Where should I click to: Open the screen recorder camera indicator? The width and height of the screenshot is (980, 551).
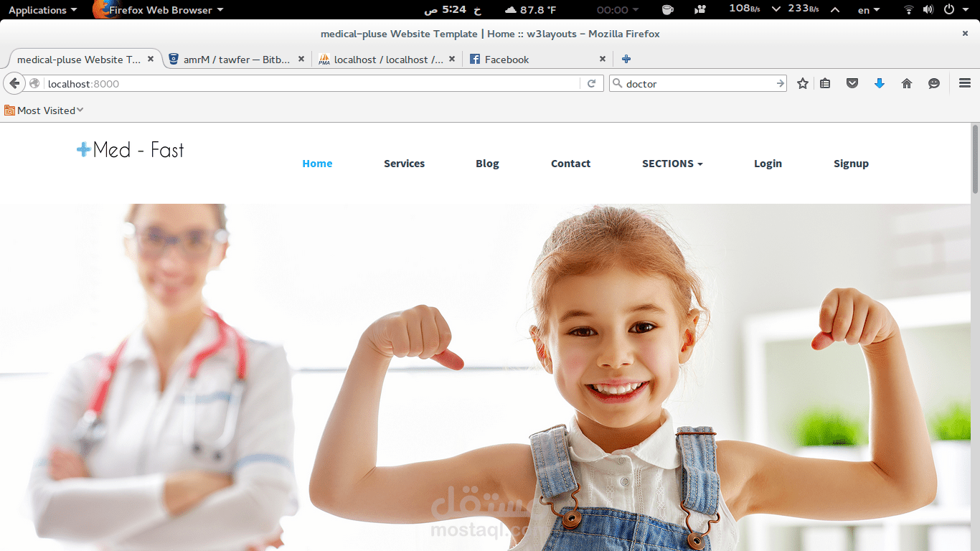pos(700,10)
